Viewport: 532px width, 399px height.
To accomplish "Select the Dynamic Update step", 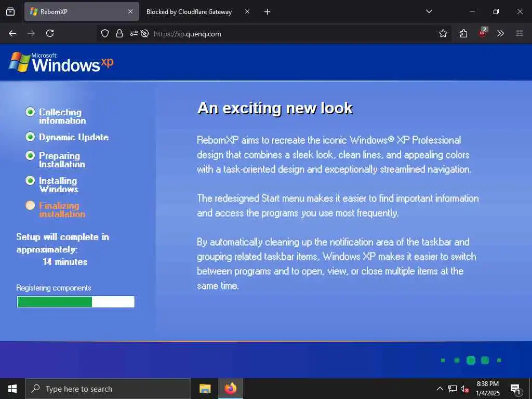I will (67, 137).
